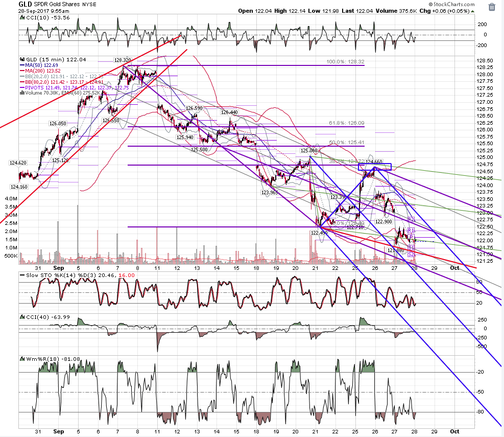Viewport: 504px width, 437px height.
Task: Click the 'GLD SPDR Gold Shares NYSE' title
Action: 57,4
